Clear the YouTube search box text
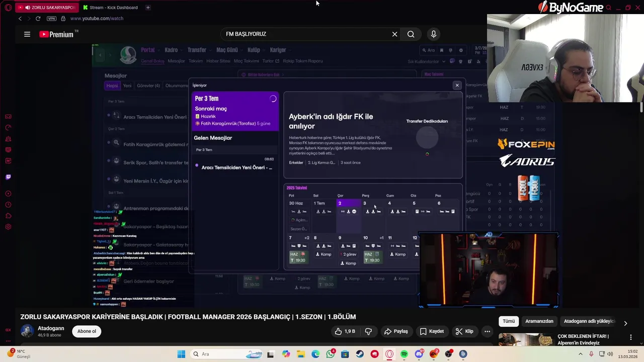 point(394,34)
